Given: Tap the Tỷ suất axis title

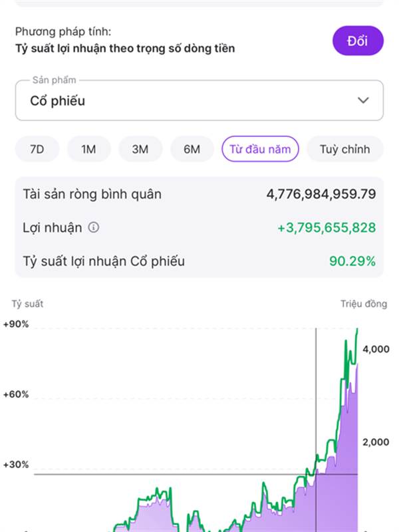Looking at the screenshot, I should (27, 304).
